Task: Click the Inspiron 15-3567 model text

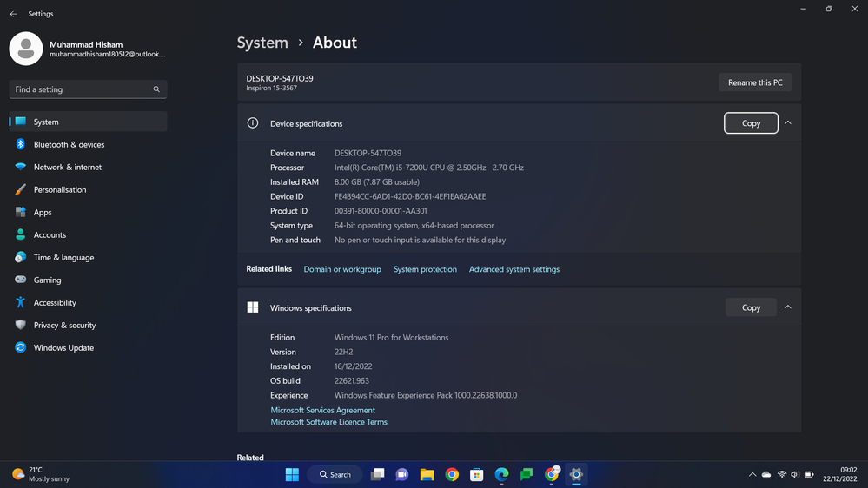Action: [x=272, y=88]
